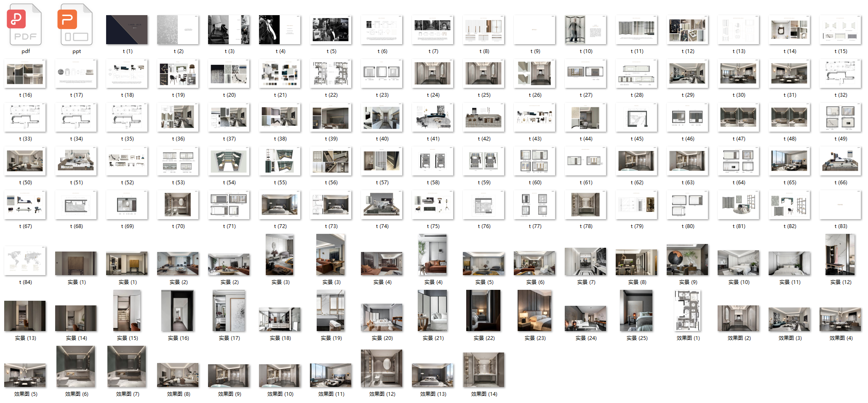The image size is (868, 403).
Task: Open the t (84) world map thumbnail
Action: (x=25, y=261)
